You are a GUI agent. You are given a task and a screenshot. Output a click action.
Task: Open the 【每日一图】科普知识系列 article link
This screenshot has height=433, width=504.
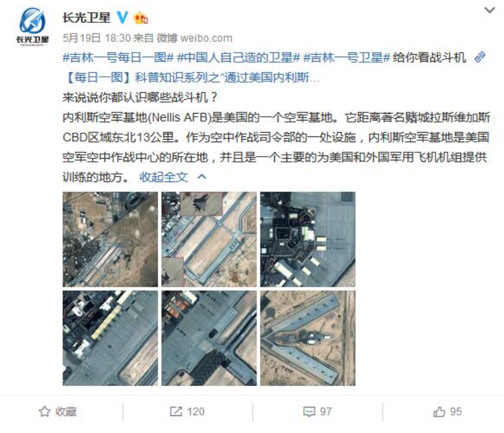(x=191, y=77)
